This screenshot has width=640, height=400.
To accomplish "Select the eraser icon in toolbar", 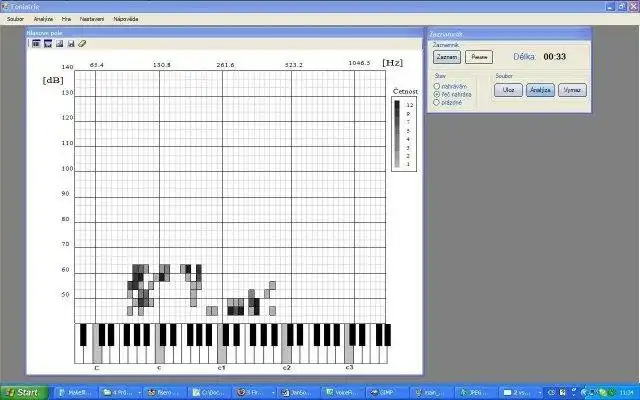I will 82,44.
